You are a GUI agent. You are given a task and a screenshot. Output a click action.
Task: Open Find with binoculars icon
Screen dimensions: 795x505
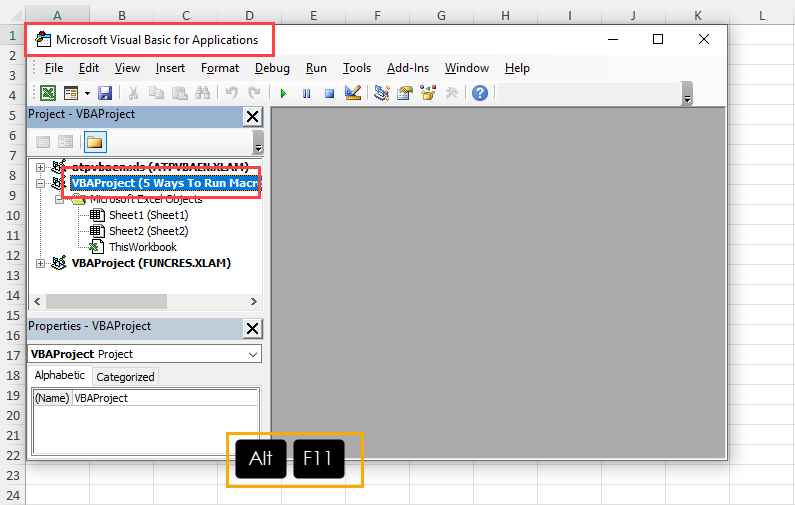click(x=202, y=93)
